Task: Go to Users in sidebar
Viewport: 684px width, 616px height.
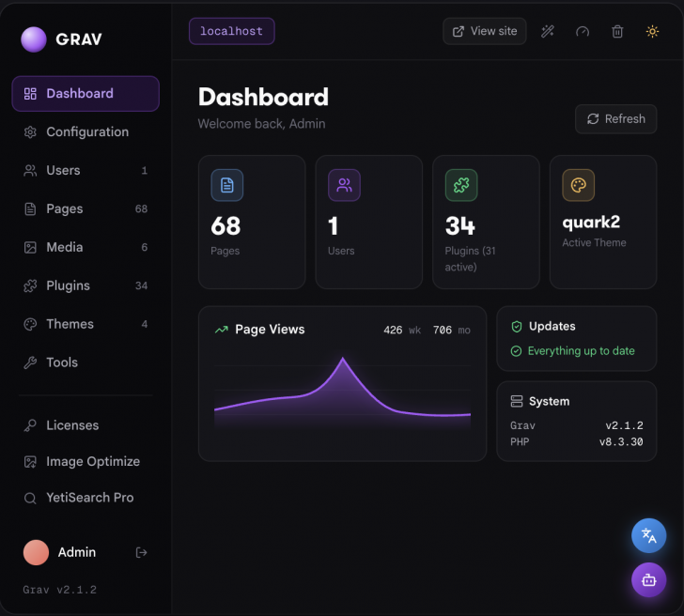Action: (x=85, y=170)
